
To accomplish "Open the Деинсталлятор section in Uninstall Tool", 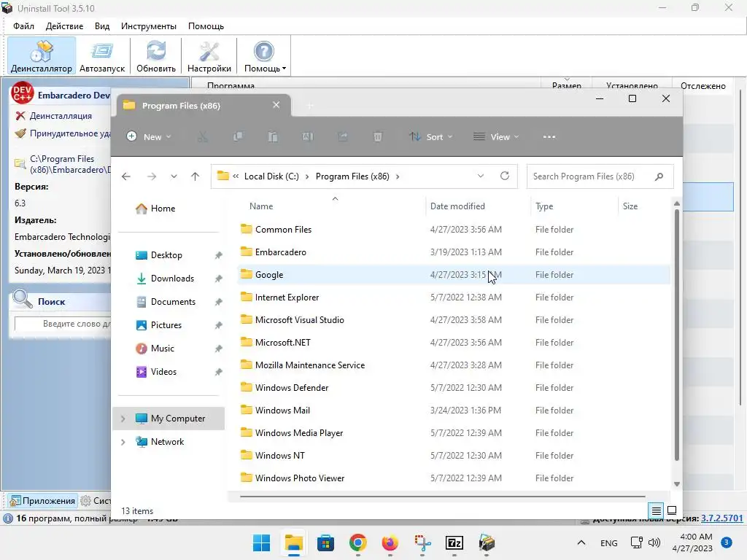I will pos(42,56).
